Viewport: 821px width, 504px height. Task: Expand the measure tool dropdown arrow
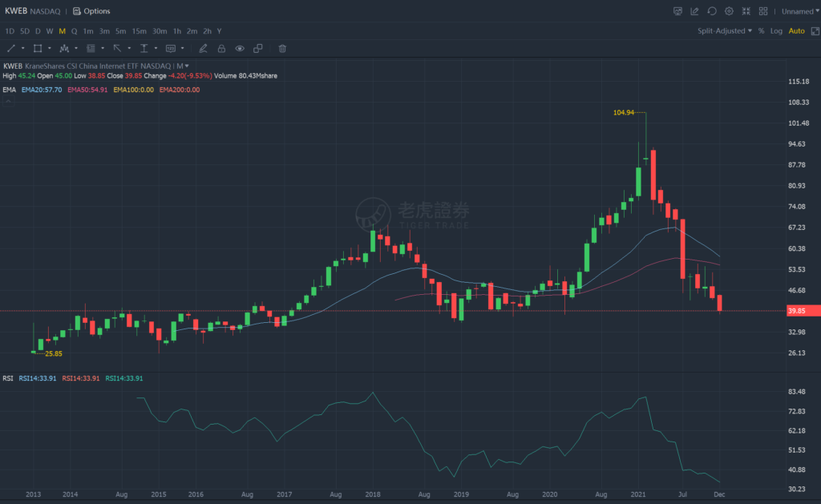[x=156, y=48]
